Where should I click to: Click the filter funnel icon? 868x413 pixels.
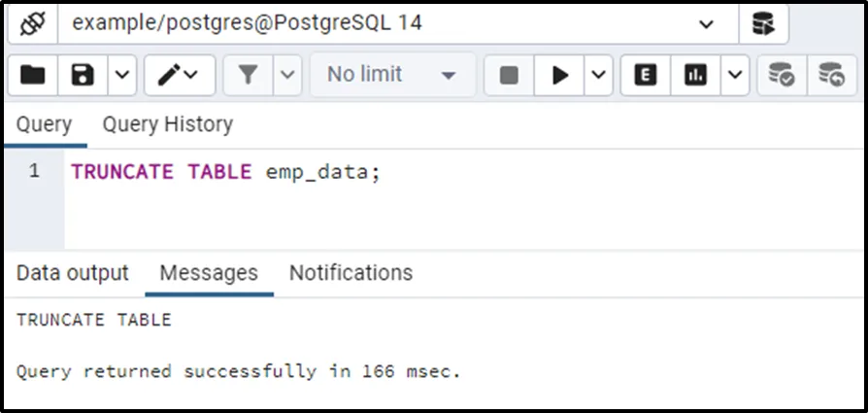pos(248,75)
